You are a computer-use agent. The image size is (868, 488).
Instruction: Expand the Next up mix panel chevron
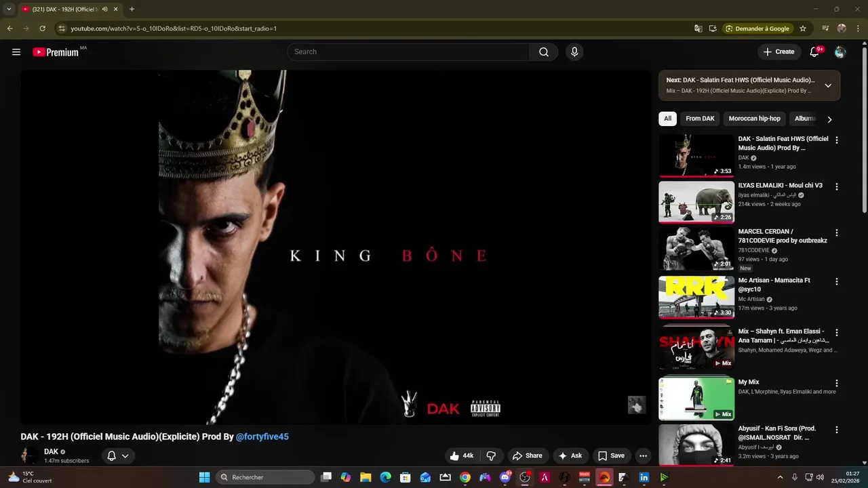pos(828,85)
